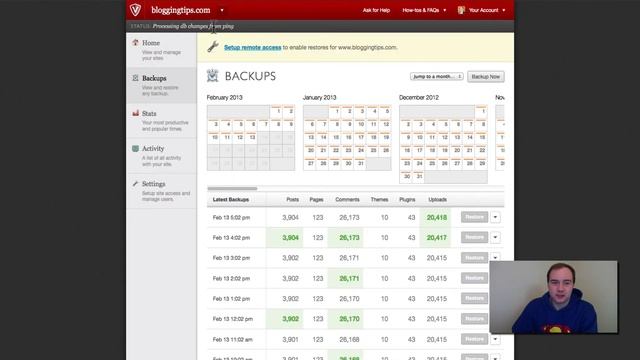Click the bloggingtips.com site title

180,10
